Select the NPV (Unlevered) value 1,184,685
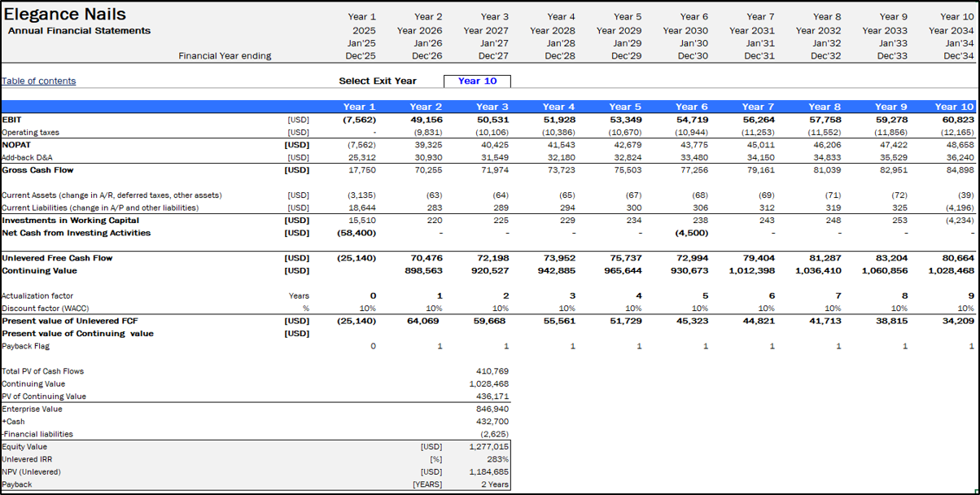This screenshot has height=495, width=980. point(488,472)
